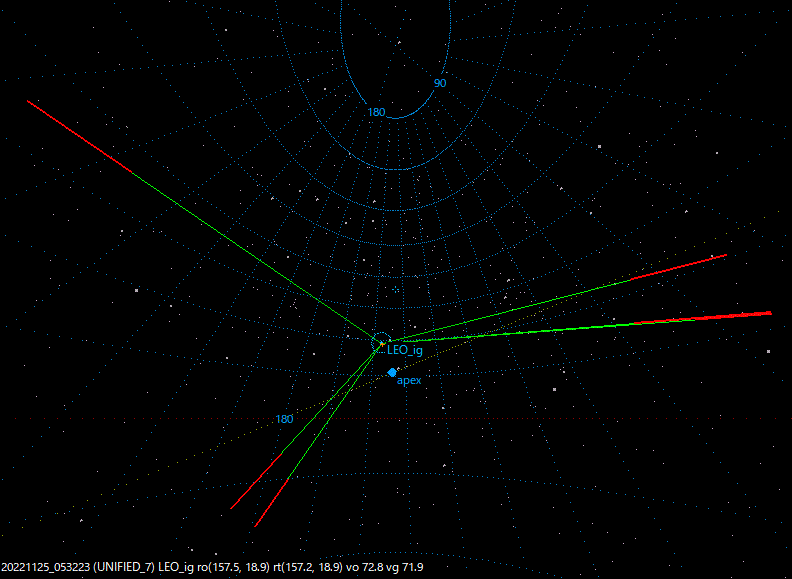Click the small blue cross marker above LEO_ig
This screenshot has height=579, width=792.
tap(396, 290)
